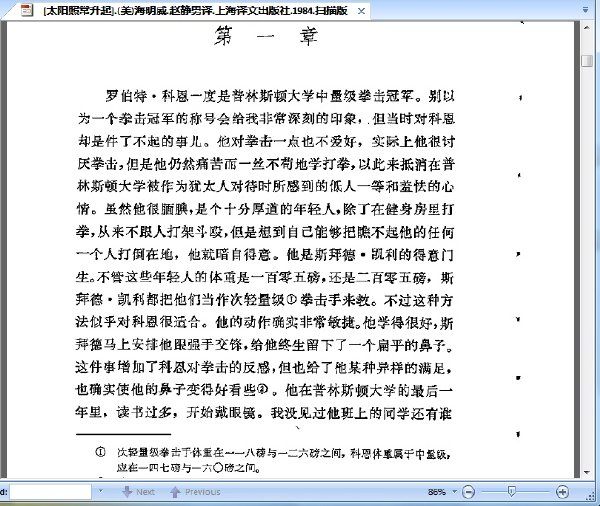600x506 pixels.
Task: Click the footnote text starting 次轻量级拳击手体重
Action: pos(284,460)
